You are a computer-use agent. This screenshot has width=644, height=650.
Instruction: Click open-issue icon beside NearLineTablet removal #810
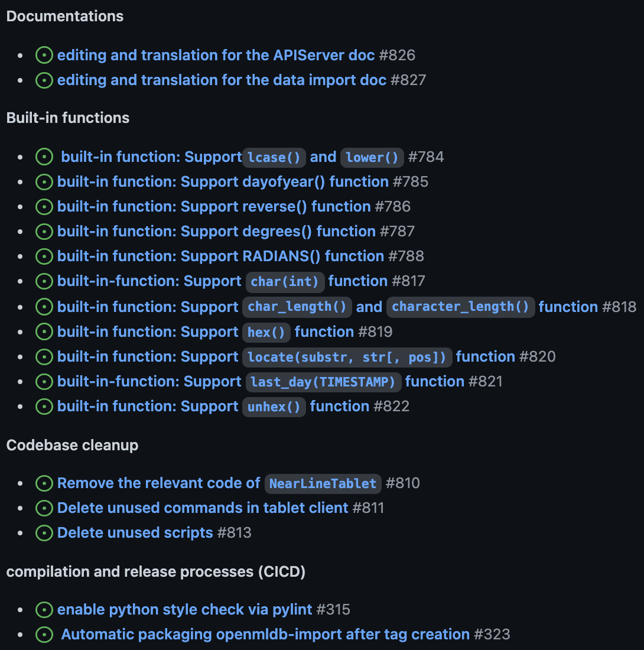(44, 483)
